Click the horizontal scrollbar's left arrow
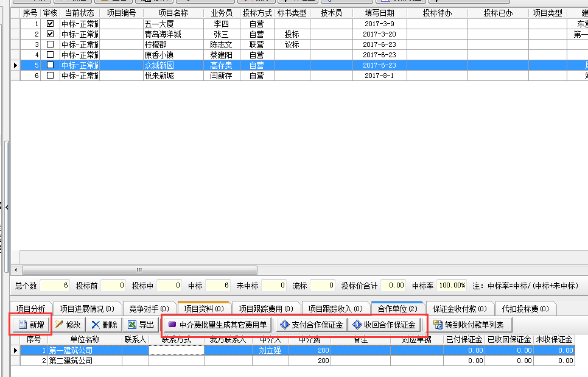 (25, 270)
